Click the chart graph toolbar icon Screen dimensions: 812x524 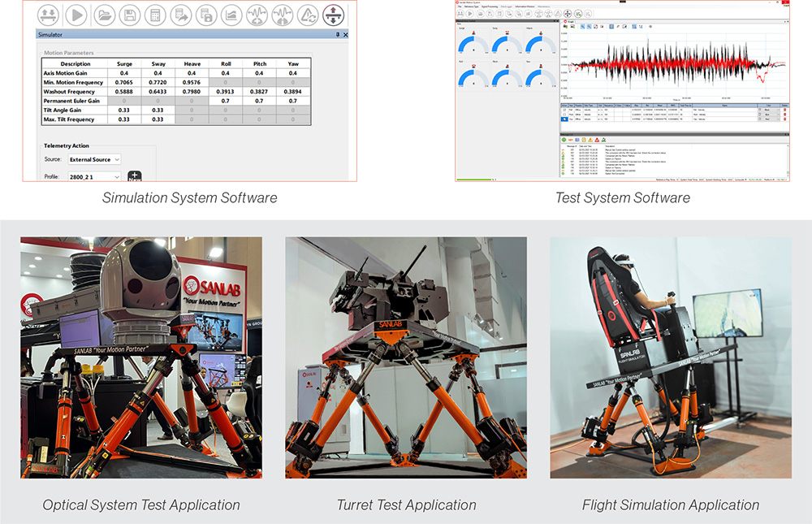[231, 15]
